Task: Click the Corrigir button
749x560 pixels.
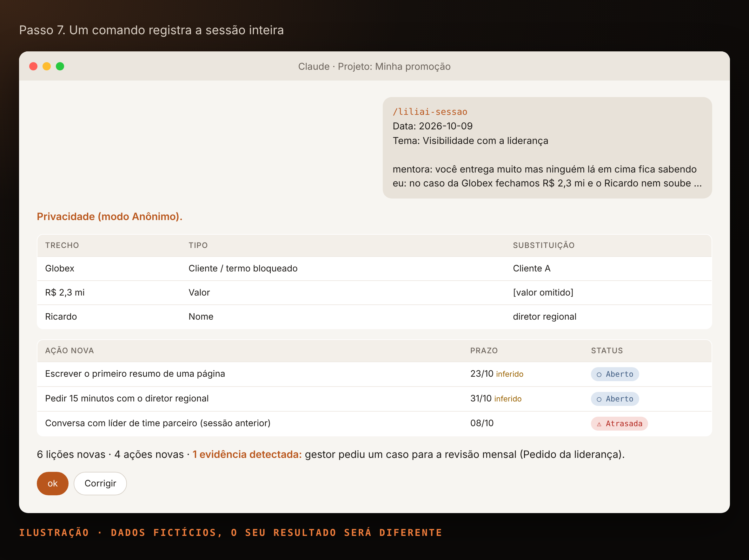Action: click(x=100, y=483)
